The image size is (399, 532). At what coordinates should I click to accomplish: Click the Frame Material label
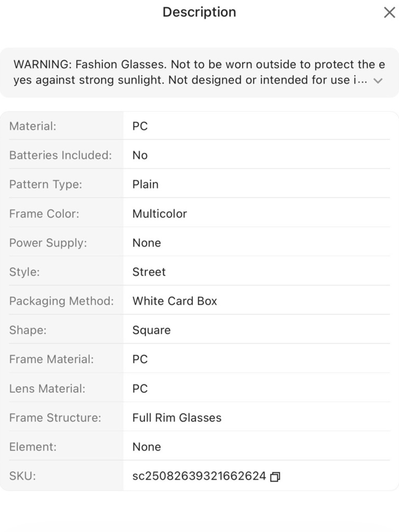point(51,359)
